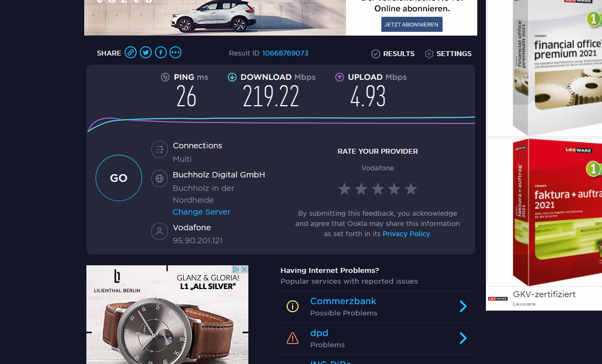Share result on Twitter icon
The width and height of the screenshot is (602, 364).
(146, 52)
